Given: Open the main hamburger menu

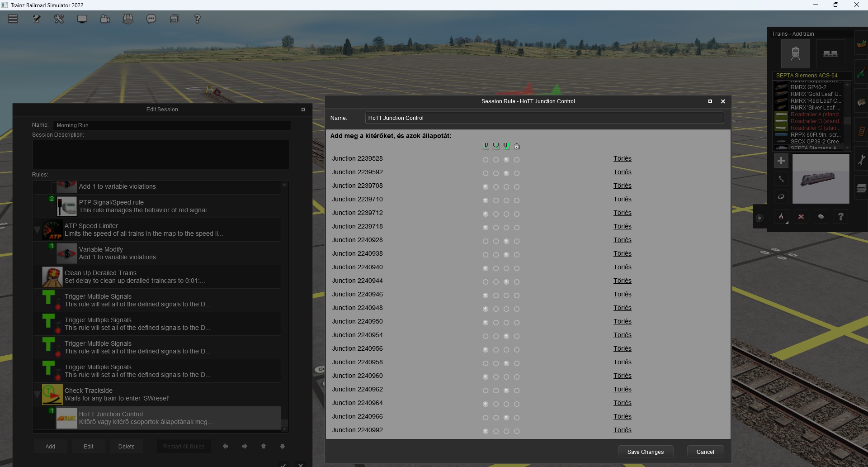Looking at the screenshot, I should point(13,19).
